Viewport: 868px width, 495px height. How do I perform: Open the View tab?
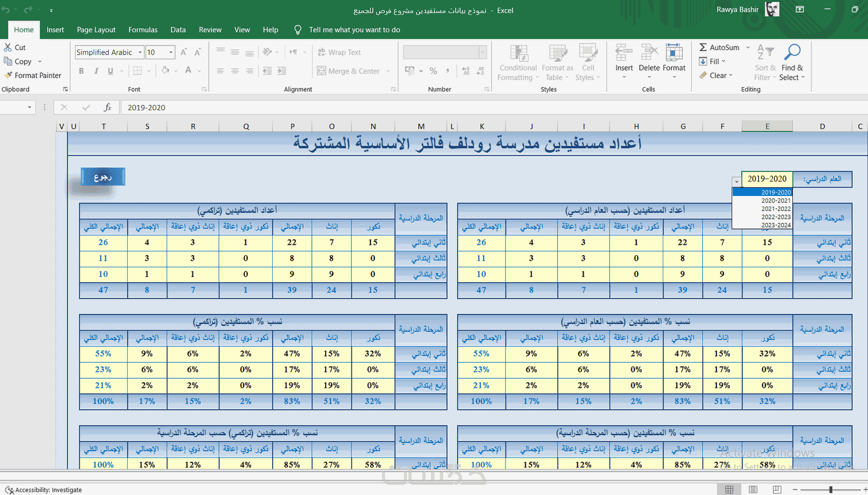[242, 30]
